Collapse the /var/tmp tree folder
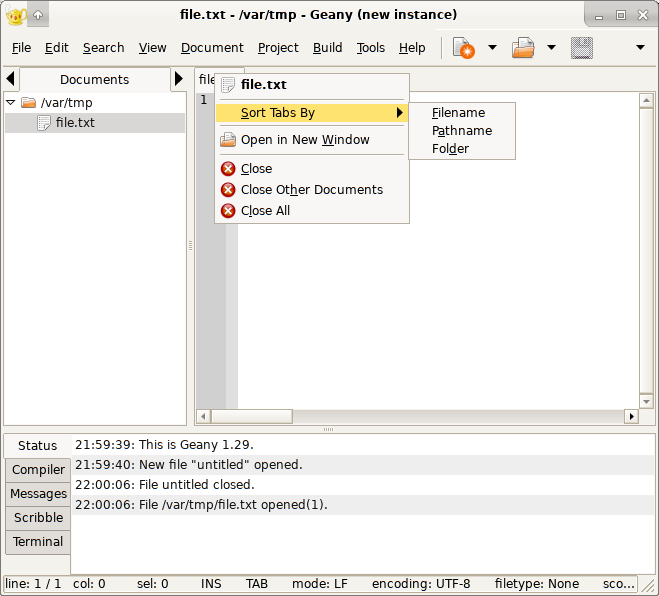This screenshot has width=659, height=596. pyautogui.click(x=11, y=102)
